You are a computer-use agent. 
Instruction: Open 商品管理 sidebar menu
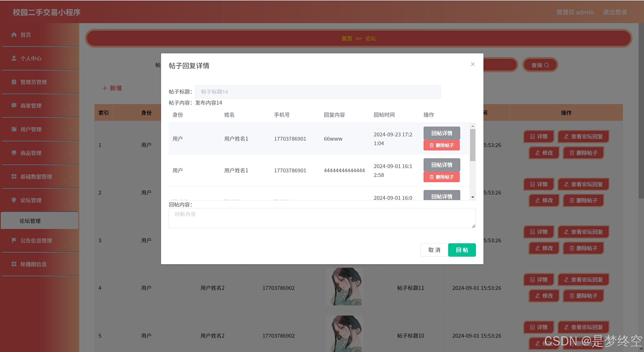click(x=31, y=153)
